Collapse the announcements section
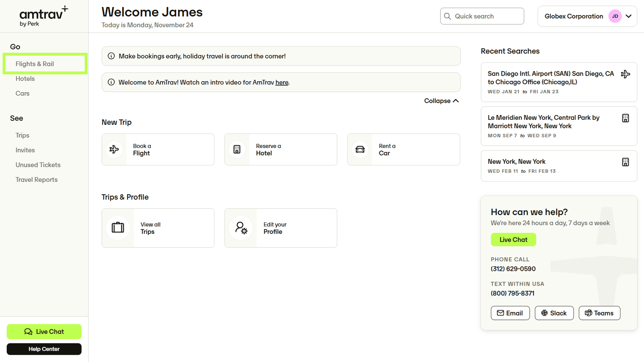This screenshot has height=362, width=644. [x=441, y=101]
